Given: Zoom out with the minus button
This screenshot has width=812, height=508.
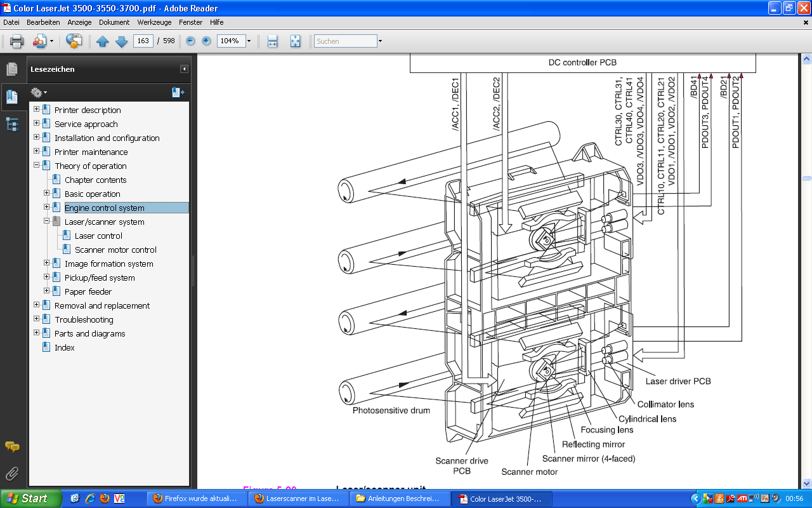Looking at the screenshot, I should click(190, 41).
